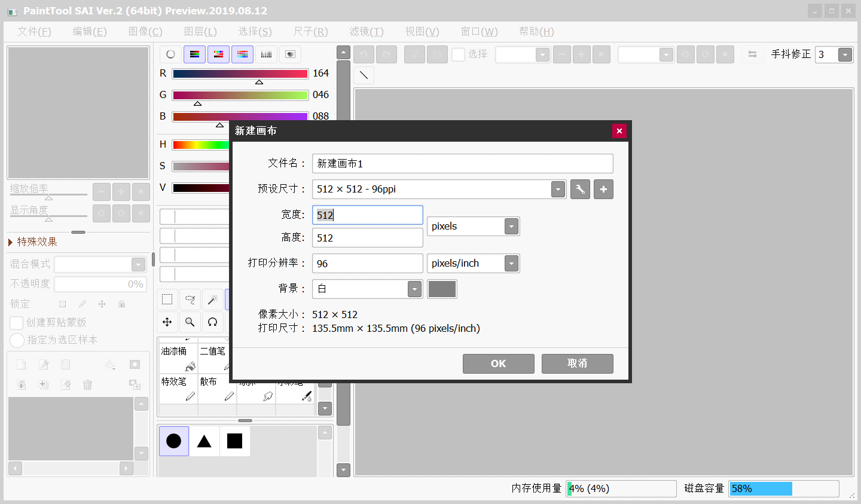Click the green G color slider

click(240, 95)
